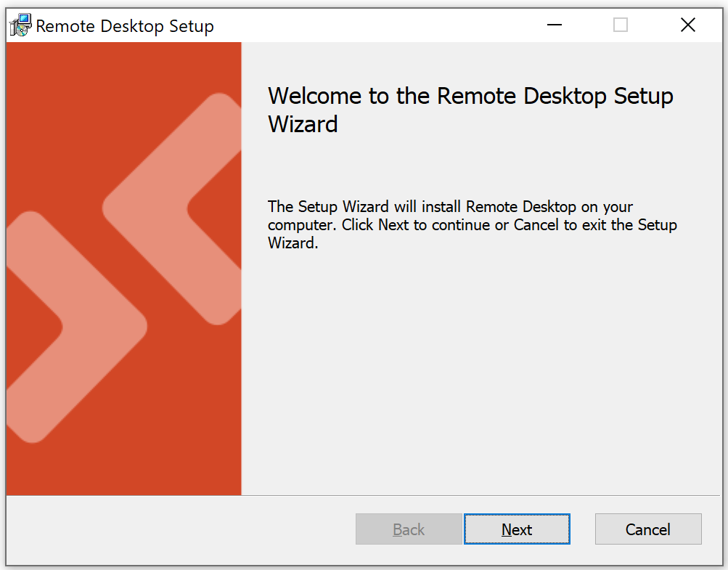Click the Next button to continue setup

(x=517, y=529)
